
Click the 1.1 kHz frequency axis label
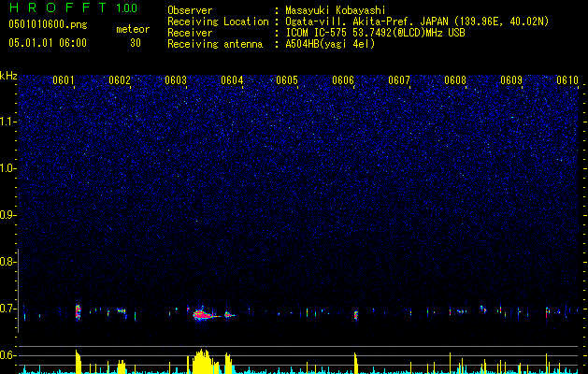point(7,122)
